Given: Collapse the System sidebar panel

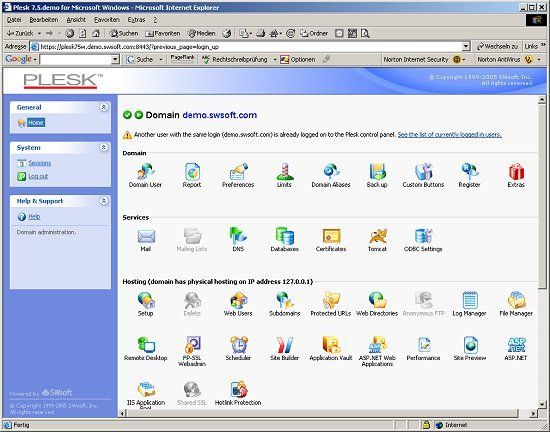Looking at the screenshot, I should (104, 147).
